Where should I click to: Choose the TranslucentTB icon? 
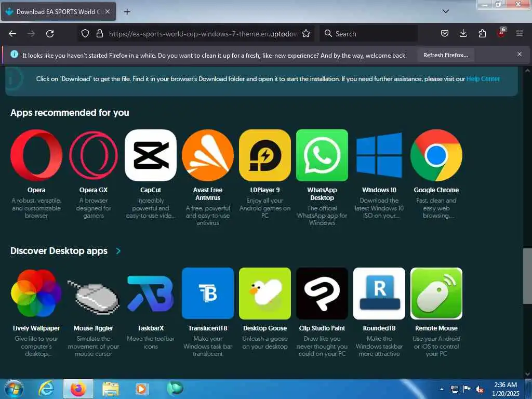tap(208, 293)
